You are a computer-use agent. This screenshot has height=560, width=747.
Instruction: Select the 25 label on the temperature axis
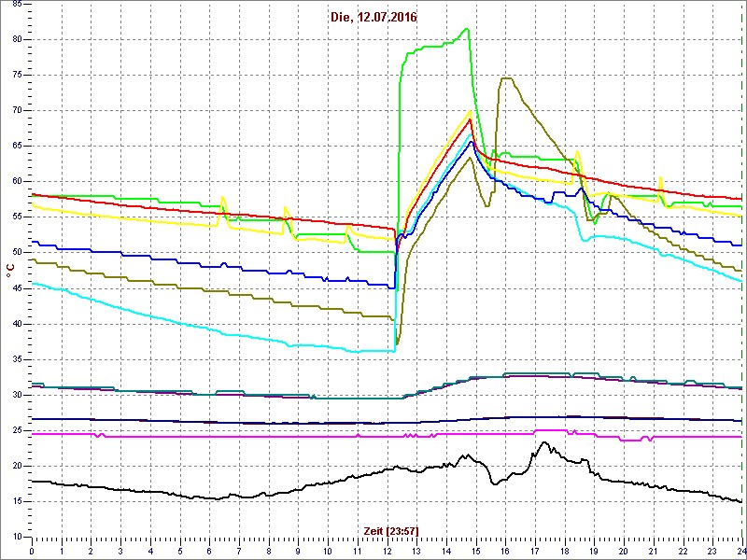point(16,430)
